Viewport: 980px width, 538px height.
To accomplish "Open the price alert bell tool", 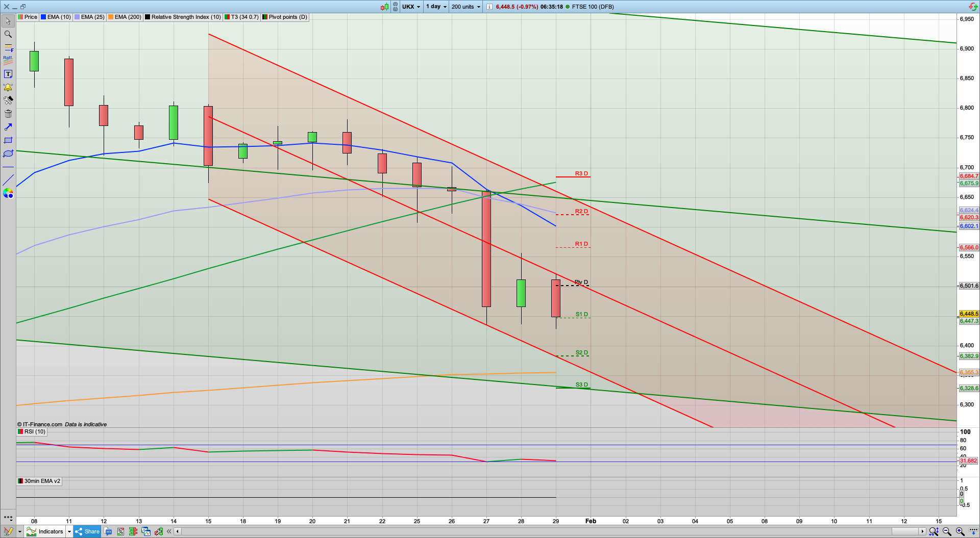I will click(8, 87).
